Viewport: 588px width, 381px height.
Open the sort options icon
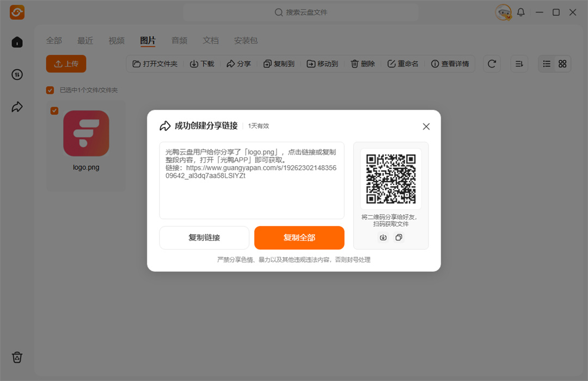coord(519,64)
